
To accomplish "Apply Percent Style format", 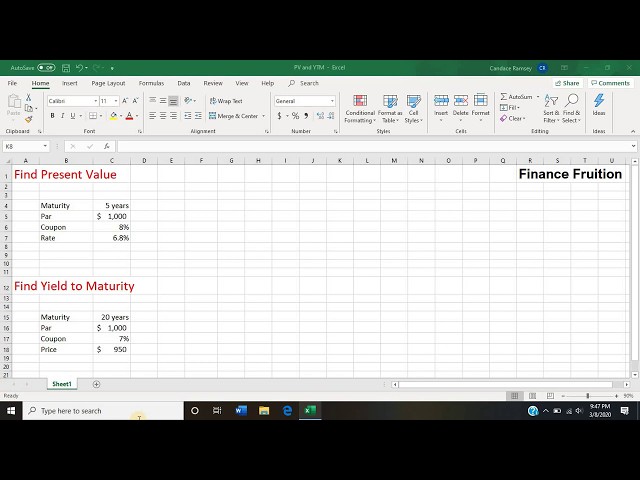I will (x=296, y=116).
